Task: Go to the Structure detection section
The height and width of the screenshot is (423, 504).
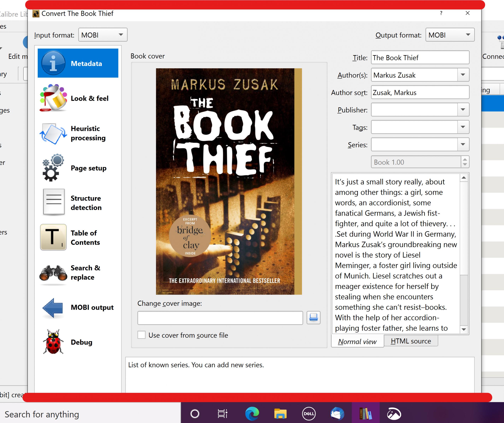Action: point(78,203)
